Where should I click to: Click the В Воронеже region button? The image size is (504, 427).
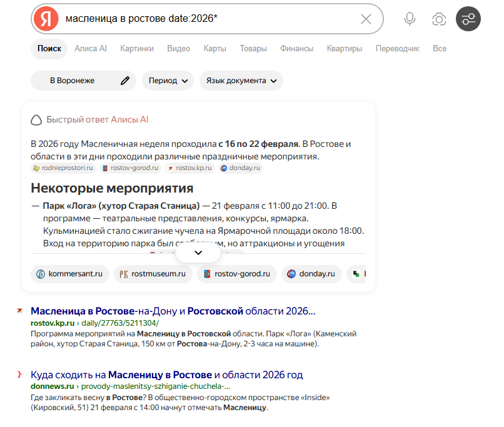(83, 81)
